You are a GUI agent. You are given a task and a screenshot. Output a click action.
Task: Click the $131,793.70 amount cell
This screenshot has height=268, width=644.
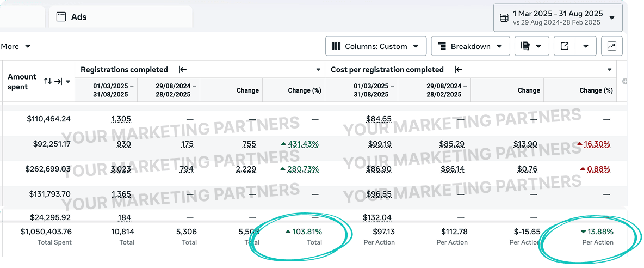49,194
